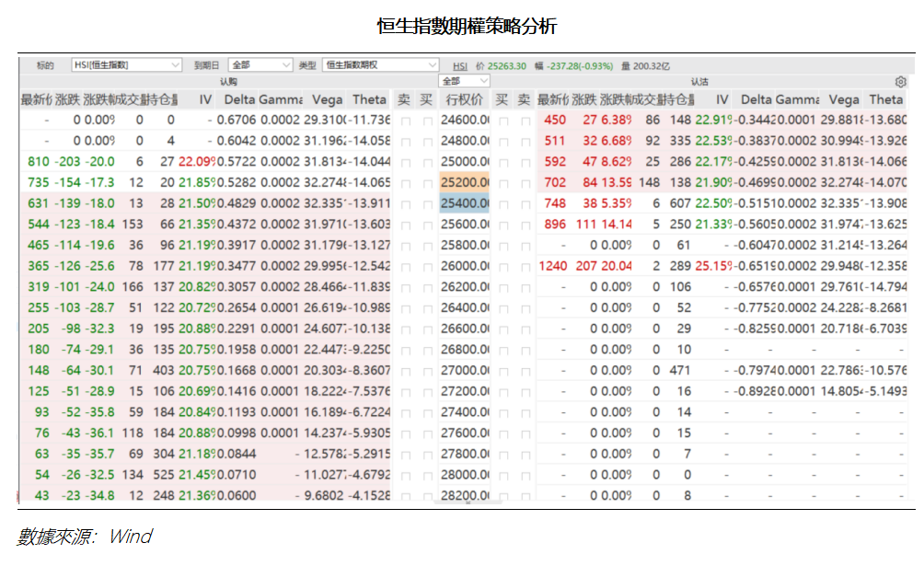Tick put-side 买 checkbox in the 27800.00 row
Screen dimensions: 924x566
[503, 456]
